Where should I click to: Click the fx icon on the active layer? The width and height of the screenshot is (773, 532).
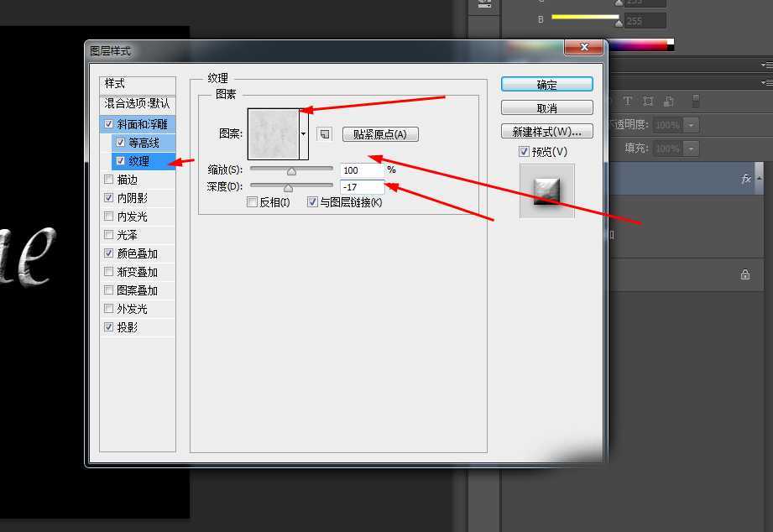[747, 178]
